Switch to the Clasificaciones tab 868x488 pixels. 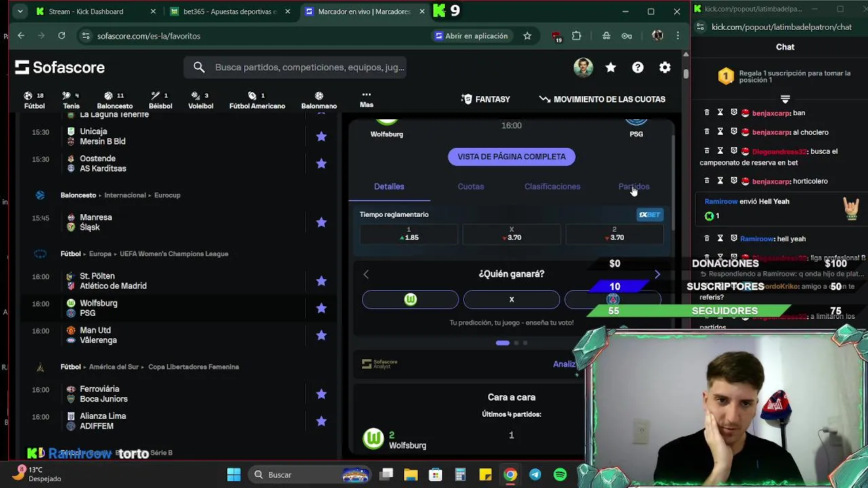tap(552, 186)
